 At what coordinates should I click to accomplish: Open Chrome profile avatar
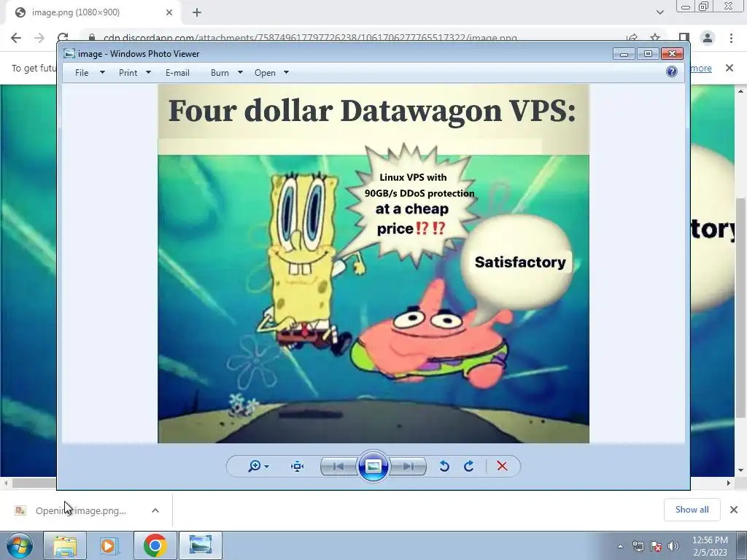coord(708,38)
